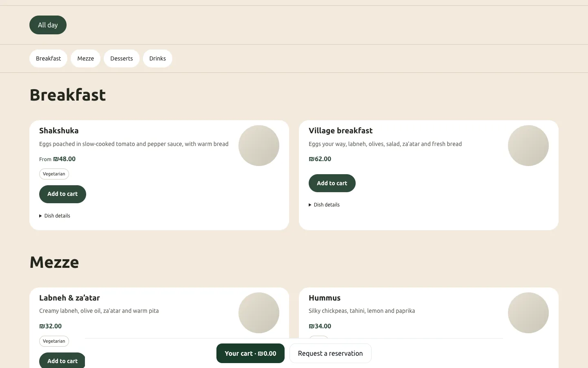The width and height of the screenshot is (588, 368).
Task: Click the ₪34.00 Hummus price
Action: point(320,326)
